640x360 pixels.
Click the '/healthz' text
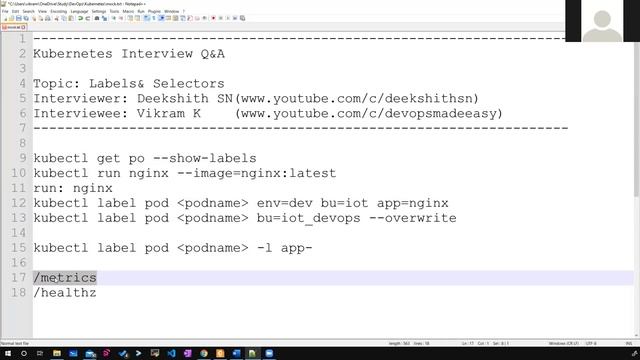click(65, 293)
